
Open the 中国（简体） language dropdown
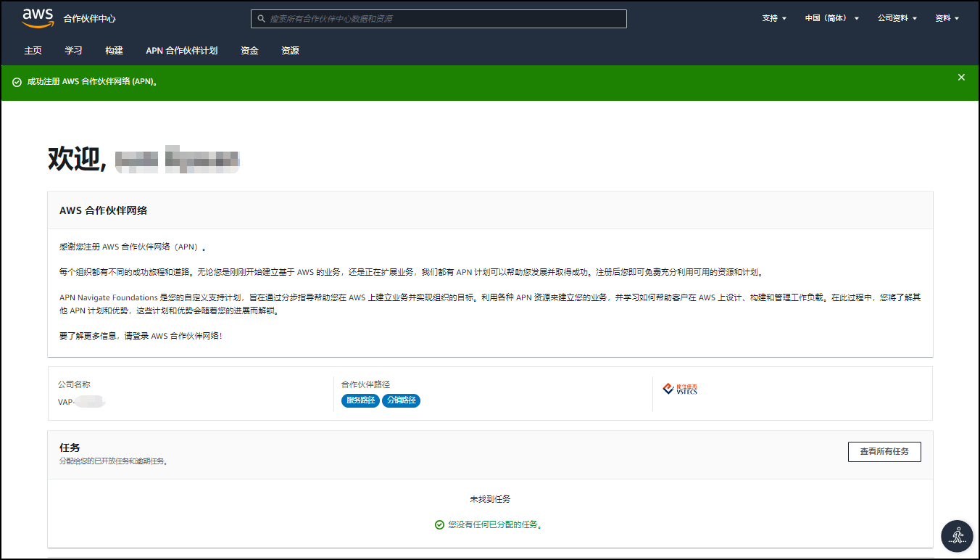pos(832,19)
